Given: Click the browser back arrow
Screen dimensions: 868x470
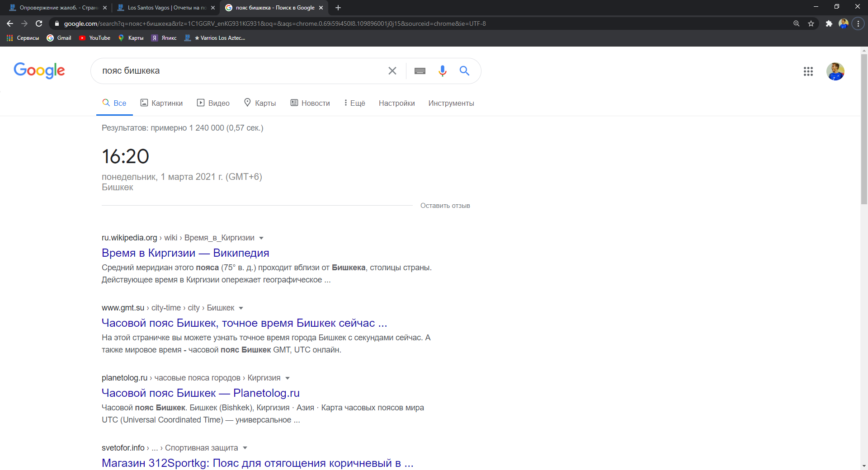Looking at the screenshot, I should coord(10,23).
